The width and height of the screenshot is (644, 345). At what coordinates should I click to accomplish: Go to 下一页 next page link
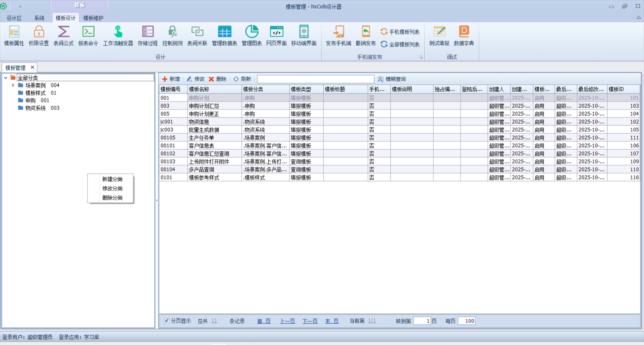(310, 321)
